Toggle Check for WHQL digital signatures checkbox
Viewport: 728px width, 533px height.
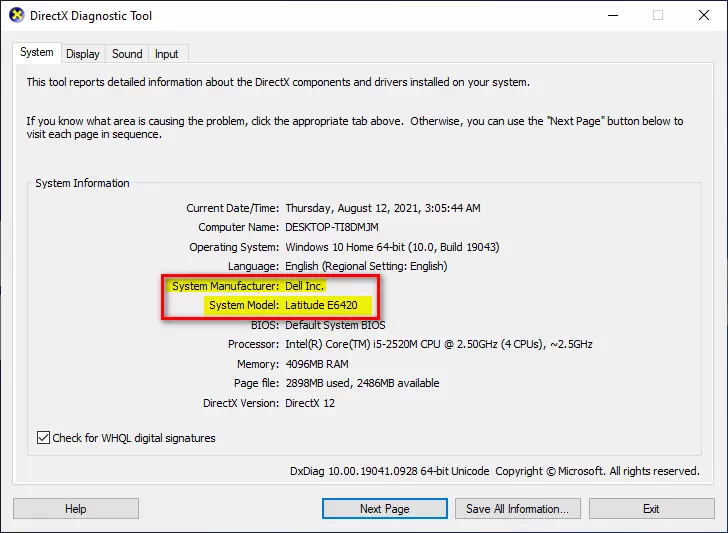point(43,437)
